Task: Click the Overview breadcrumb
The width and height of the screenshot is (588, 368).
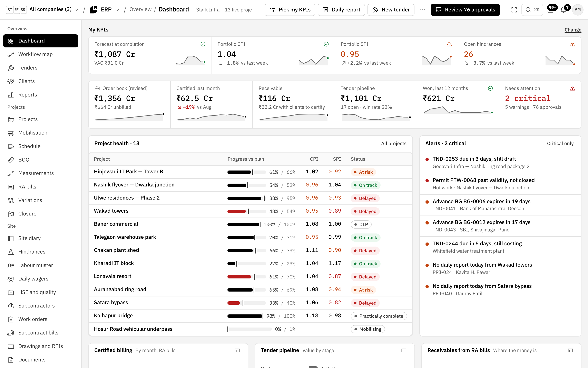Action: point(140,9)
